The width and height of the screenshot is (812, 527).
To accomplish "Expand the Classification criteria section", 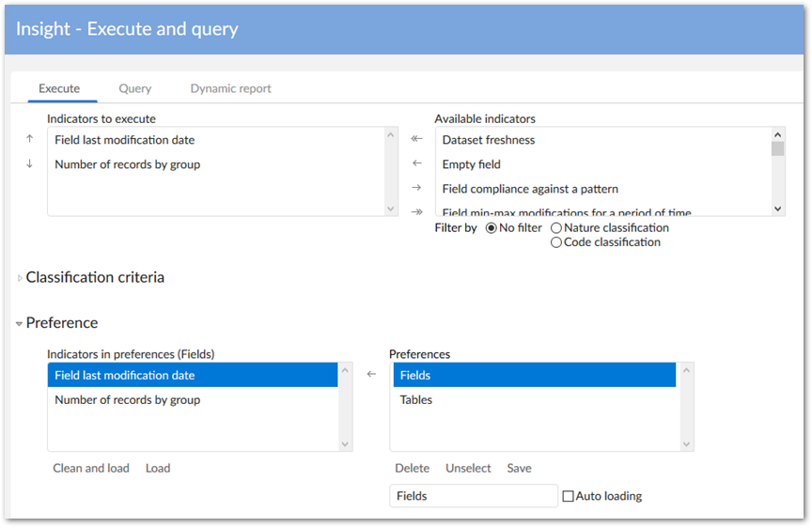I will coord(21,278).
